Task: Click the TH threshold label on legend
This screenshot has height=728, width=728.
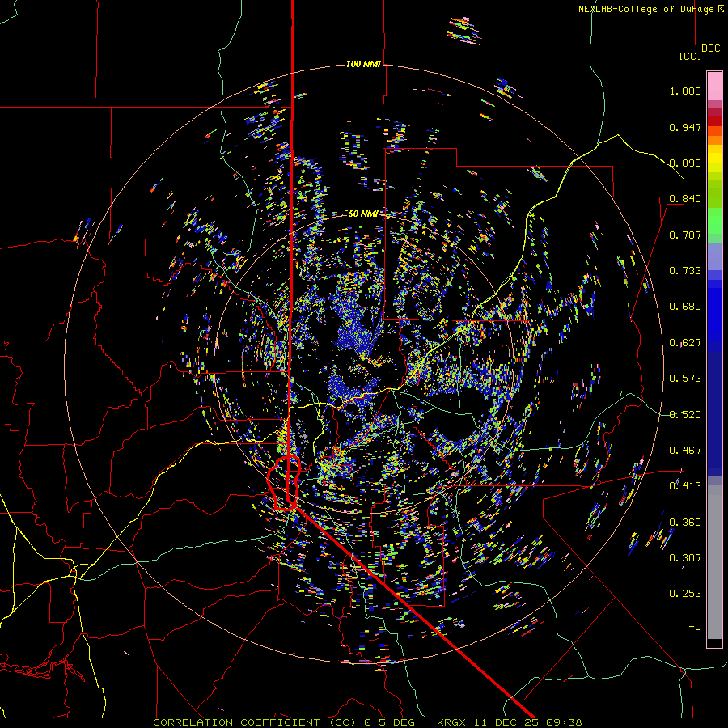Action: (695, 630)
